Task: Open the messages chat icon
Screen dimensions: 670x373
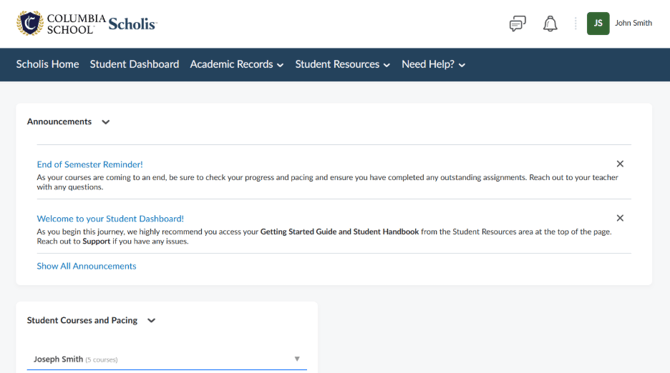Action: pyautogui.click(x=517, y=23)
